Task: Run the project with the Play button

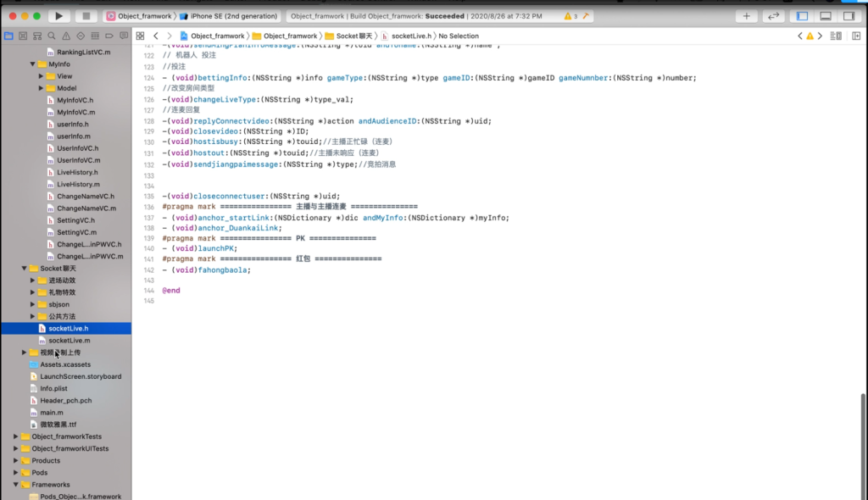Action: 58,16
